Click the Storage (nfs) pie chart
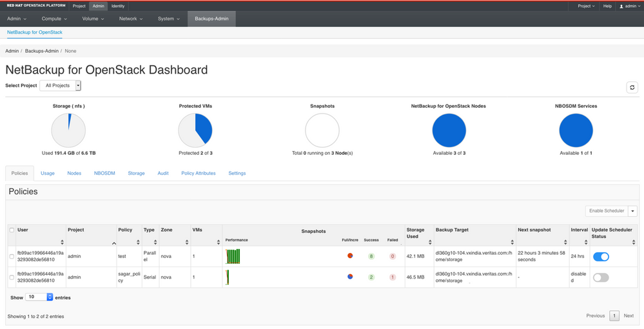 [68, 130]
